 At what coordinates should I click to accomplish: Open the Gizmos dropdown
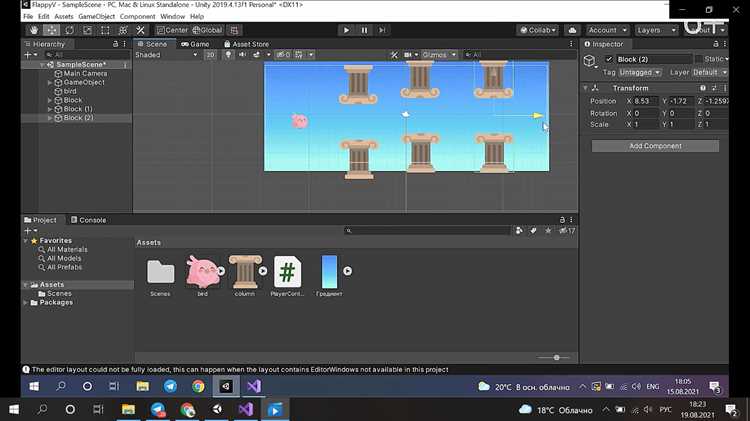pos(439,55)
